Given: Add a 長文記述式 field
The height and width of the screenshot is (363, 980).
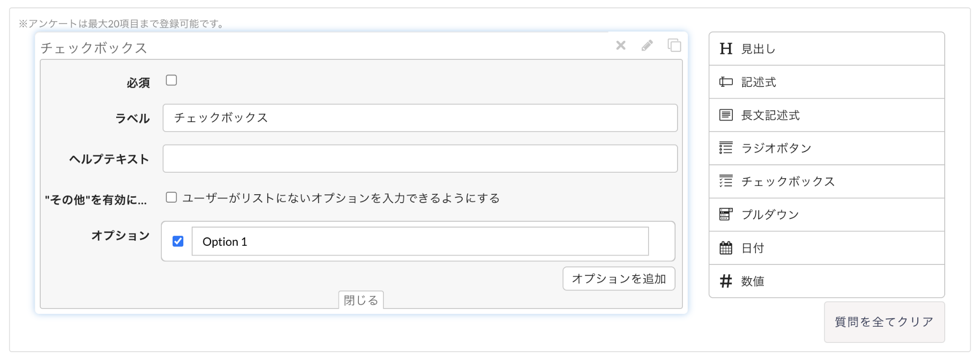Looking at the screenshot, I should click(827, 115).
